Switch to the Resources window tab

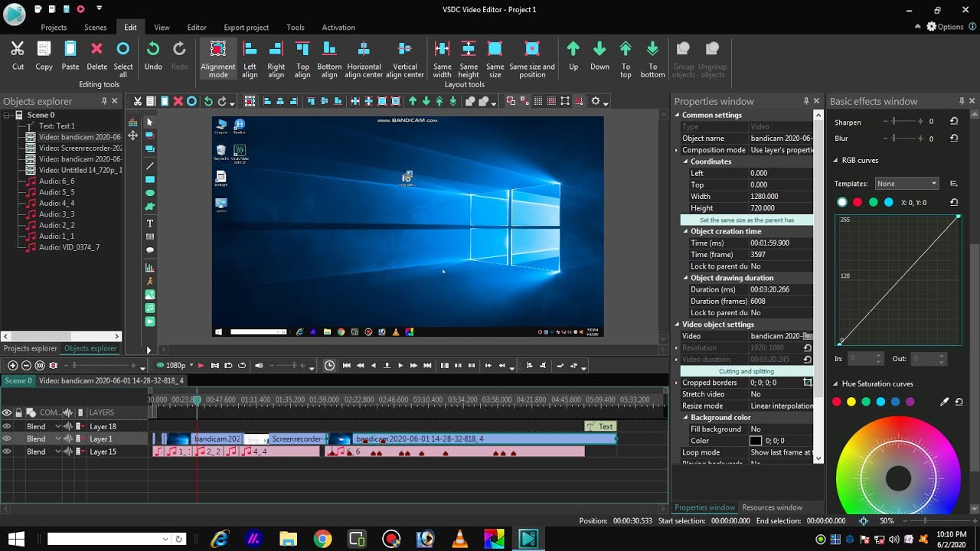tap(773, 507)
